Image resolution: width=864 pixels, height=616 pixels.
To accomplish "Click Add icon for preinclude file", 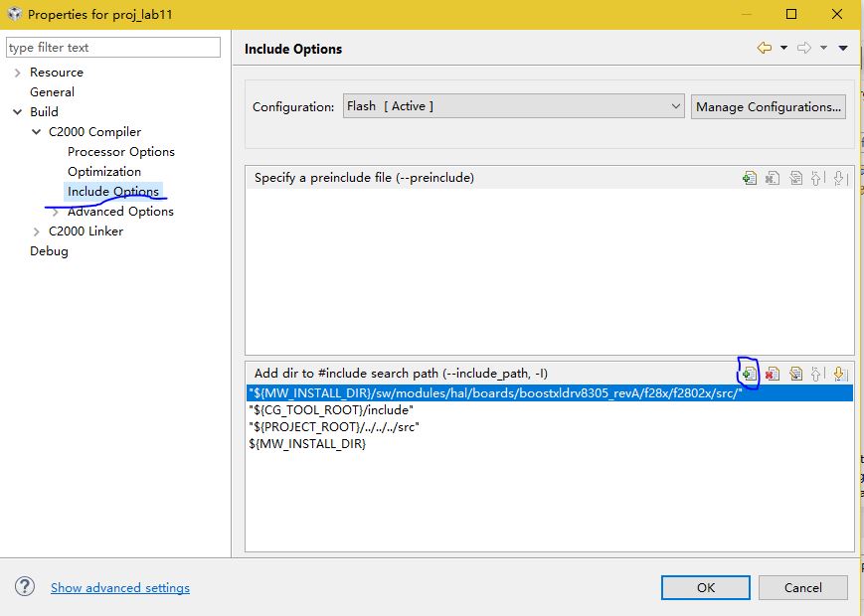I will coord(749,178).
